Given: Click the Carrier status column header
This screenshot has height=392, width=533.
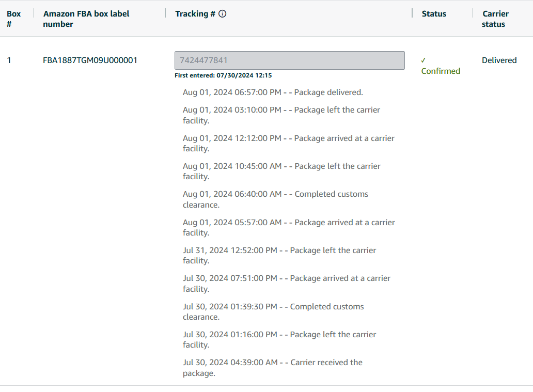Looking at the screenshot, I should (495, 19).
